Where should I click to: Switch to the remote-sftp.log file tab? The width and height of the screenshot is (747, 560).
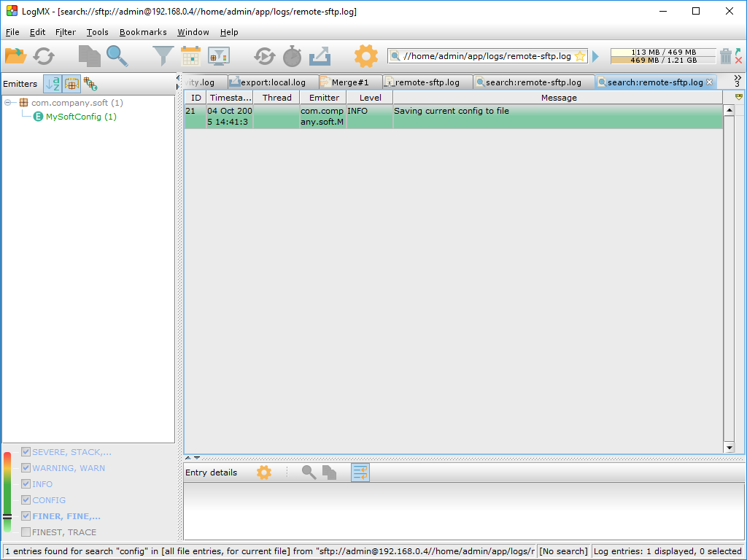pos(427,82)
